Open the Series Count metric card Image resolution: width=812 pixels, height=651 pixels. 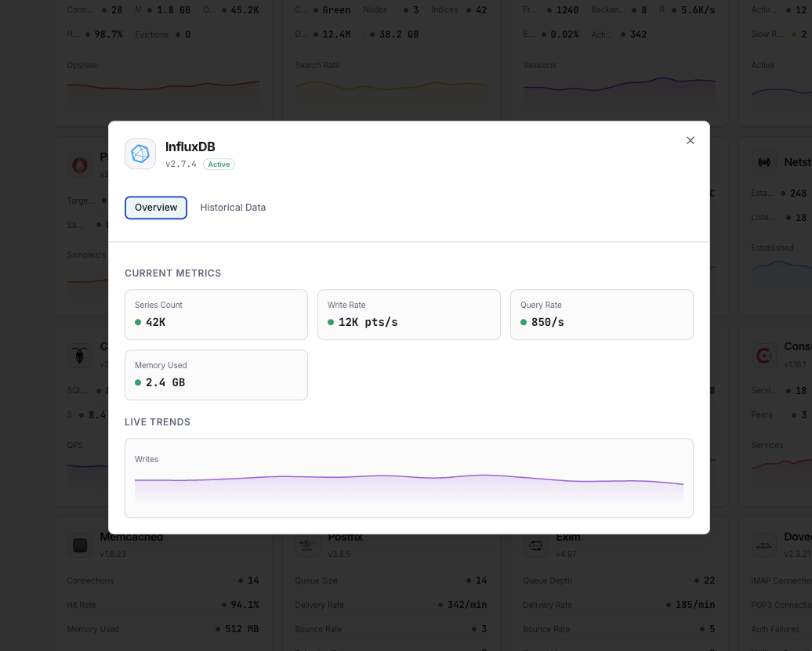(216, 314)
